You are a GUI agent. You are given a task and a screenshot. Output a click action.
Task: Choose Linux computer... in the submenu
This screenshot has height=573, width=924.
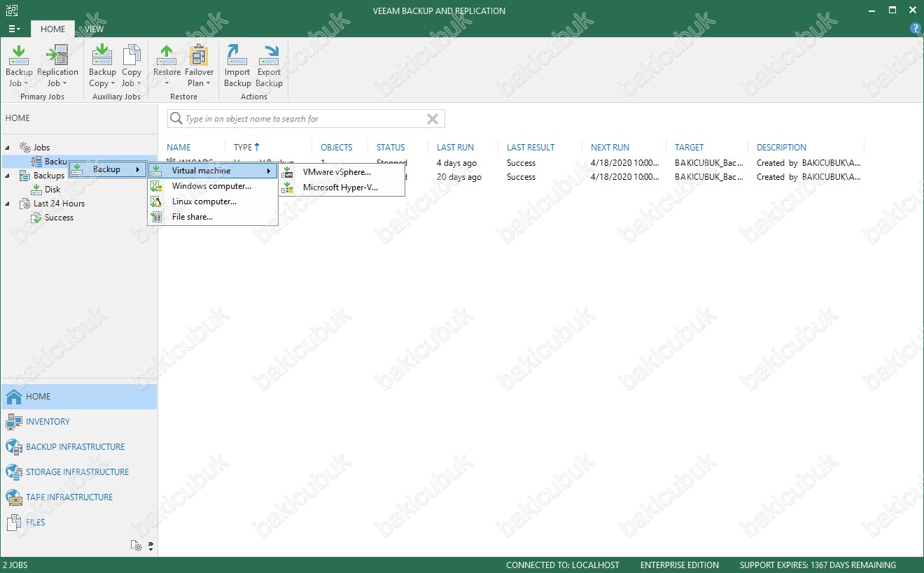[x=213, y=201]
